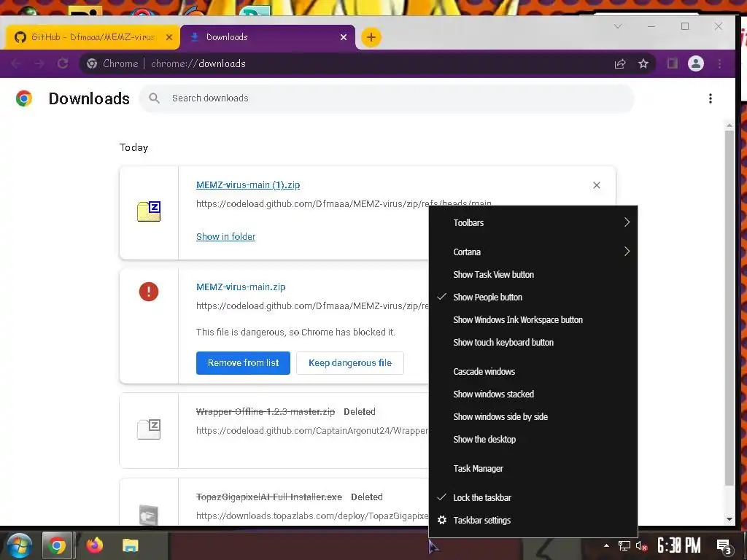Click the scrollbar up arrow

729,125
